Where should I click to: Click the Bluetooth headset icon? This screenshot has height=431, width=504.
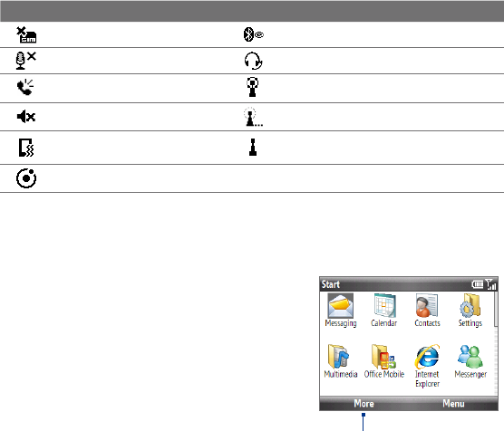(x=253, y=61)
